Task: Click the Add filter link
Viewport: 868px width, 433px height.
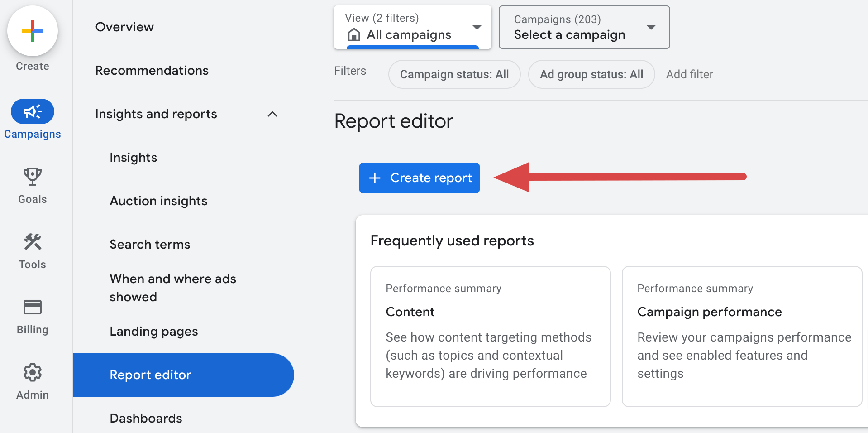Action: click(689, 74)
